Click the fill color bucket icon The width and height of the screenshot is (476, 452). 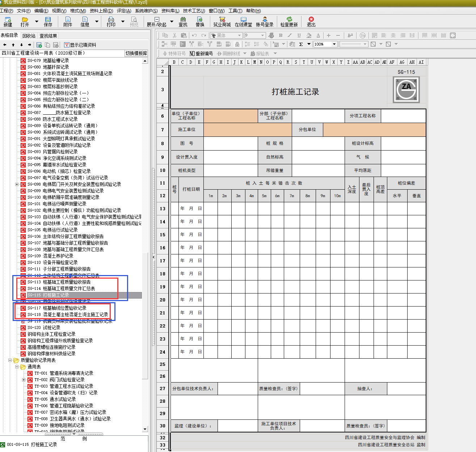tap(309, 35)
